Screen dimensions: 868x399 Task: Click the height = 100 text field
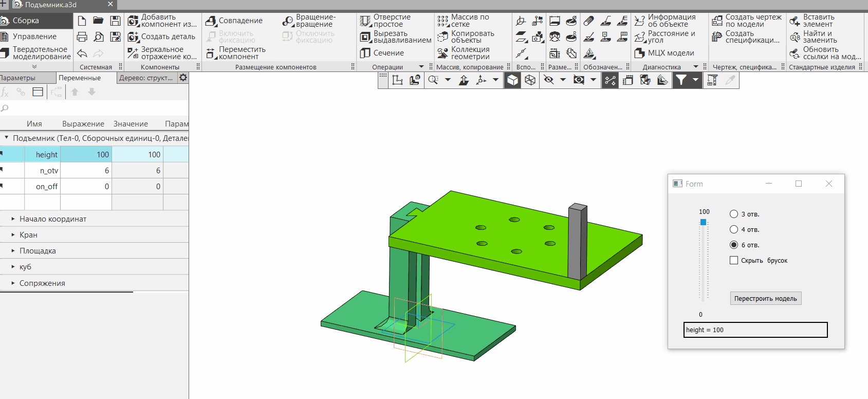pos(755,330)
